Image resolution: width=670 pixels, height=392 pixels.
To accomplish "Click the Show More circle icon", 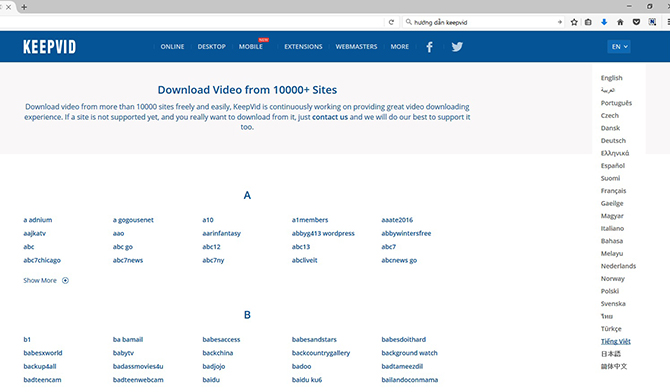I will (65, 280).
